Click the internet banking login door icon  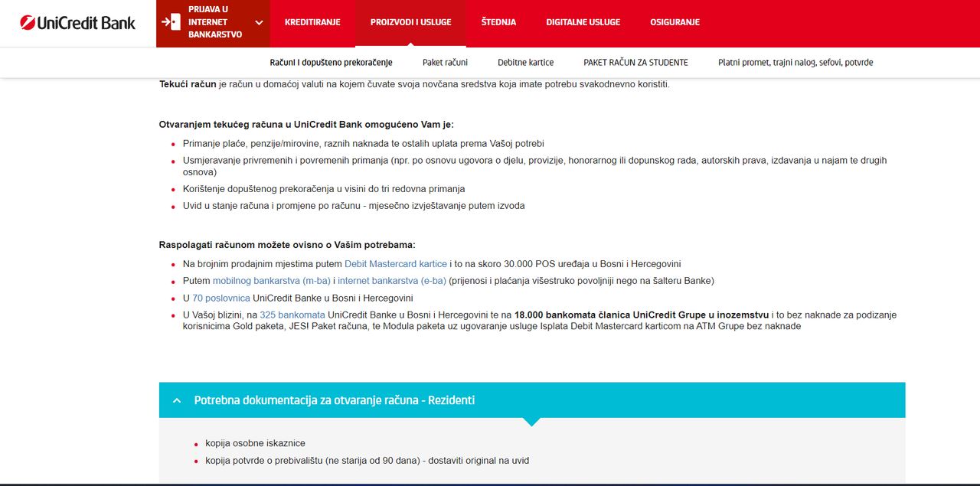coord(171,22)
